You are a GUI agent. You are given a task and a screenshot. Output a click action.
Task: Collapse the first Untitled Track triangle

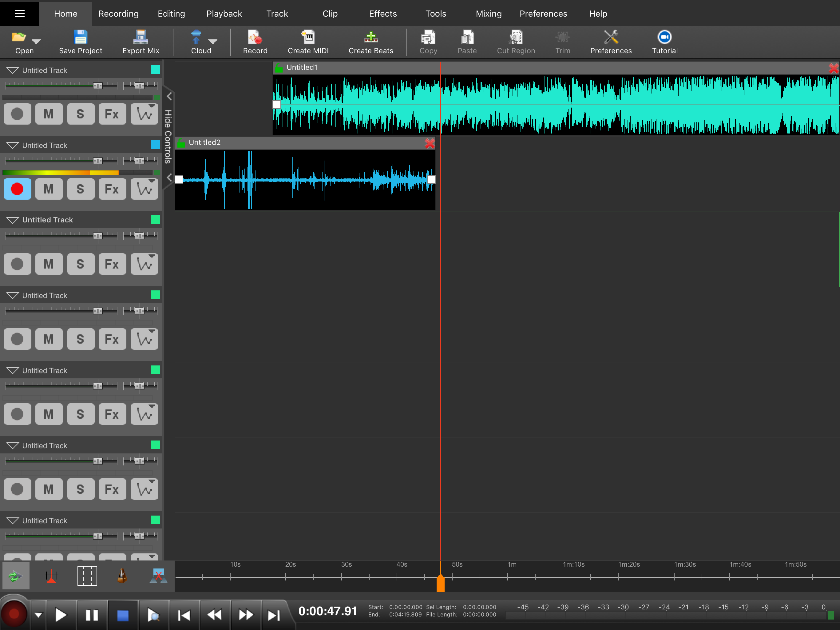[13, 70]
